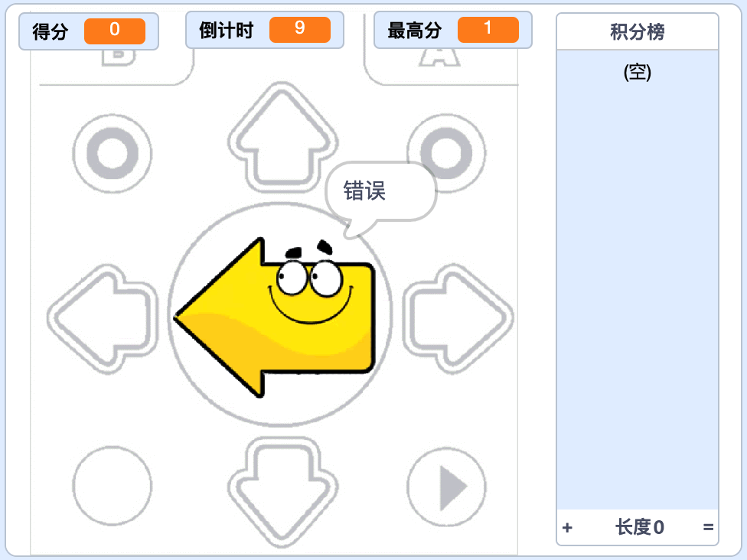Click the 得分 score variable monitor
This screenshot has width=747, height=560.
89,31
